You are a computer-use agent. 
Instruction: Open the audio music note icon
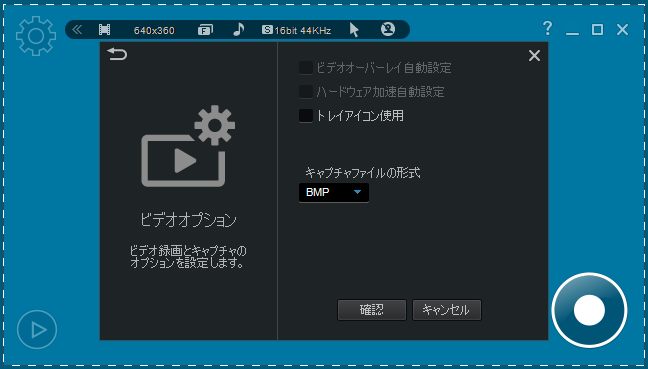(238, 29)
